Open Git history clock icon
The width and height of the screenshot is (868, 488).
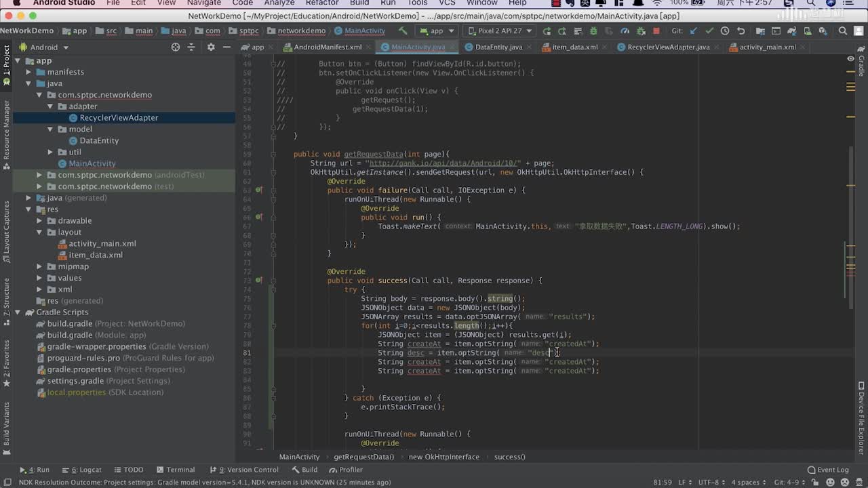[725, 30]
